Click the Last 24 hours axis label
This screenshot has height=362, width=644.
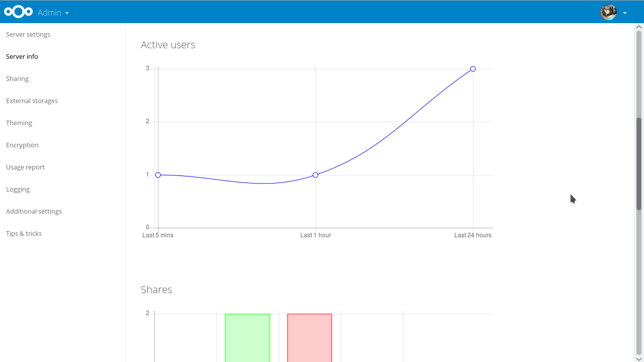[x=473, y=235]
